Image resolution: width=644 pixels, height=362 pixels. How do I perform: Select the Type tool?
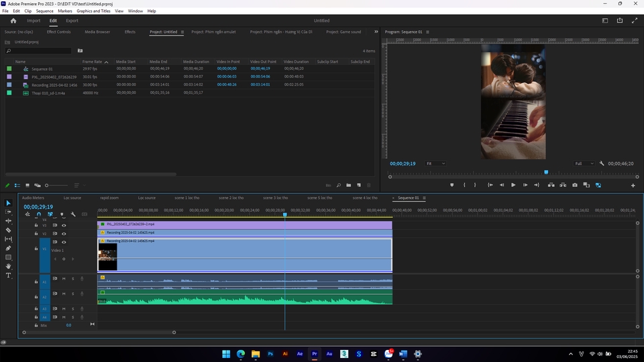9,276
